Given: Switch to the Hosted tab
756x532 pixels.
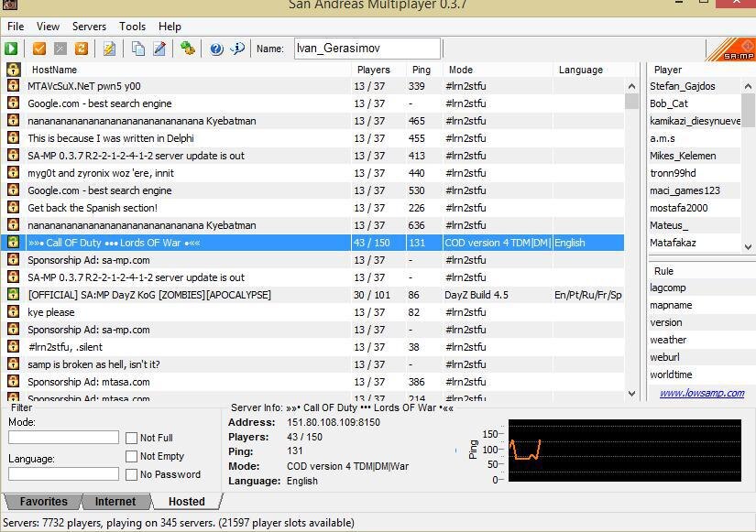Looking at the screenshot, I should [187, 501].
